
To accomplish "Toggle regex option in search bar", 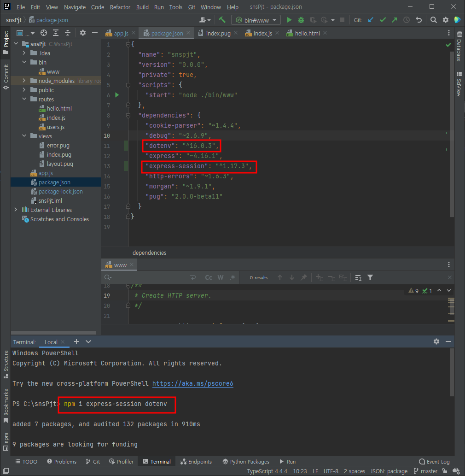I will click(x=232, y=277).
